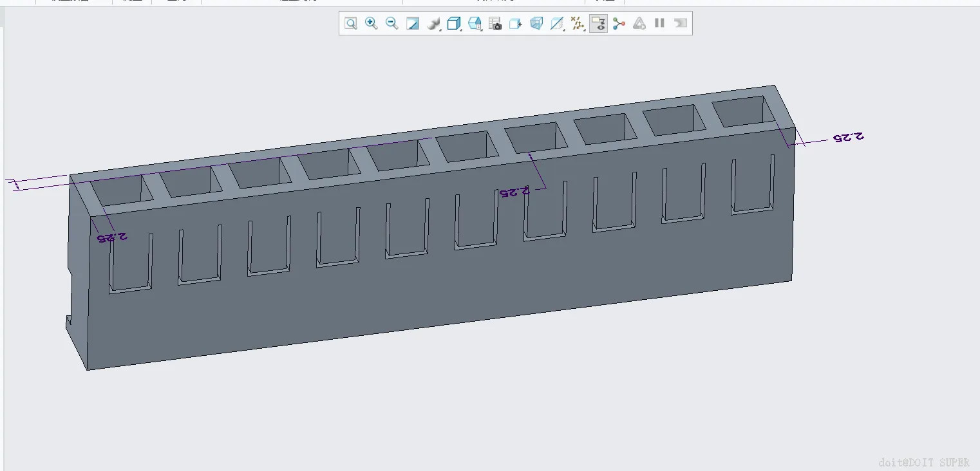Toggle the spin center display

click(619, 24)
